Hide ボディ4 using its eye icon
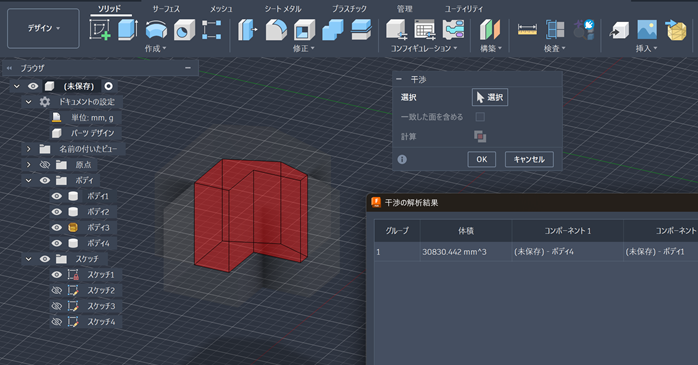The image size is (698, 365). tap(57, 243)
